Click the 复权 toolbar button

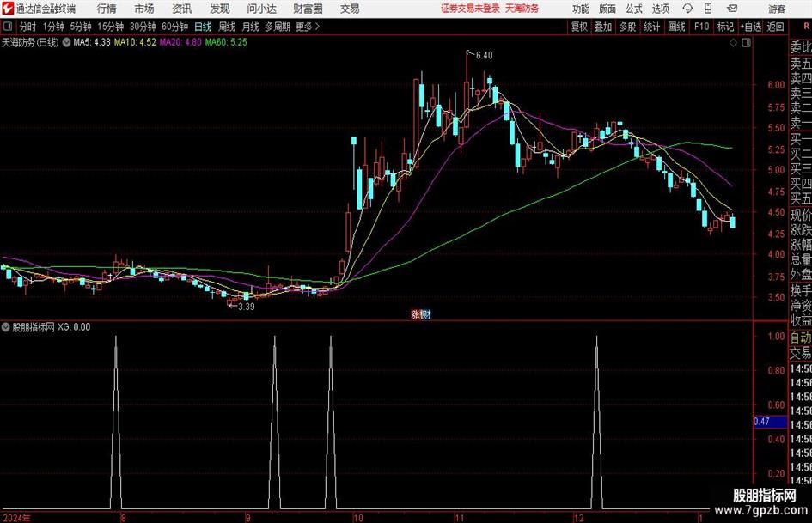579,27
